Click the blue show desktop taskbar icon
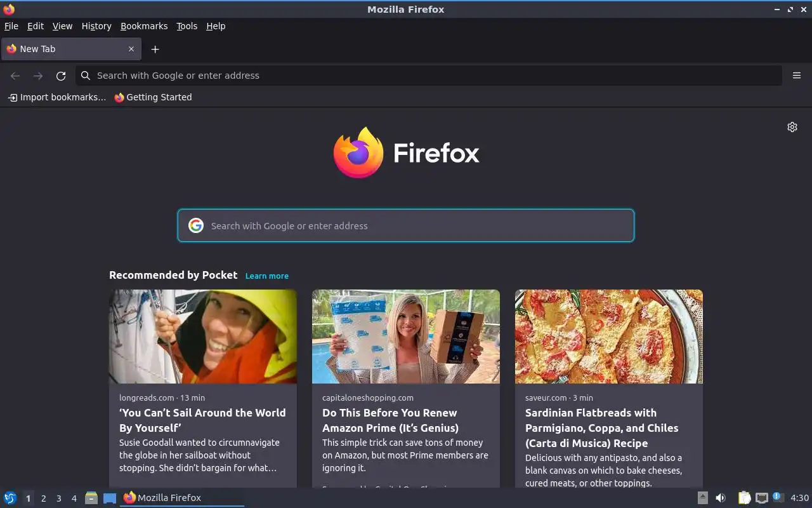The width and height of the screenshot is (812, 508). 110,498
